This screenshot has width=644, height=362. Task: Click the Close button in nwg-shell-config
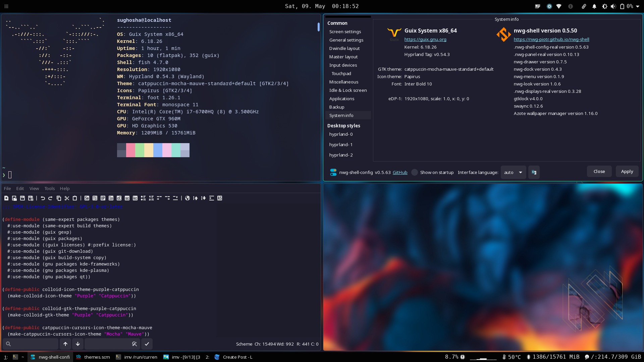tap(599, 171)
